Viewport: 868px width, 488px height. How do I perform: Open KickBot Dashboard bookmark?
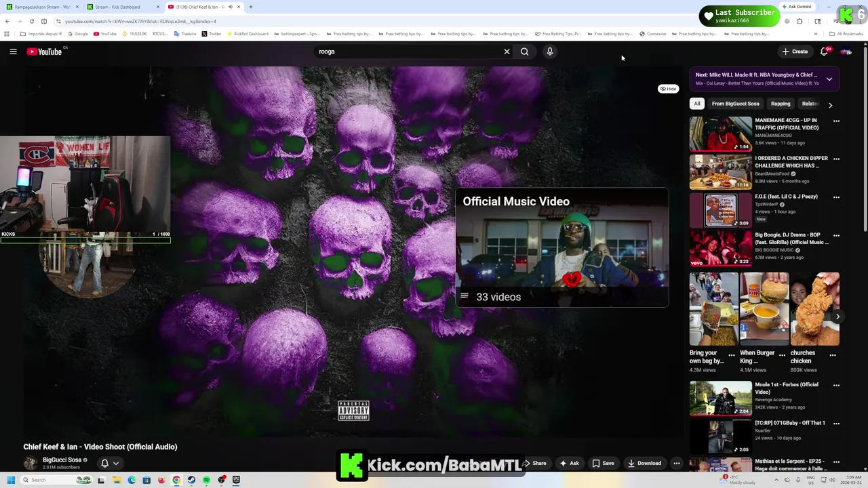point(248,34)
